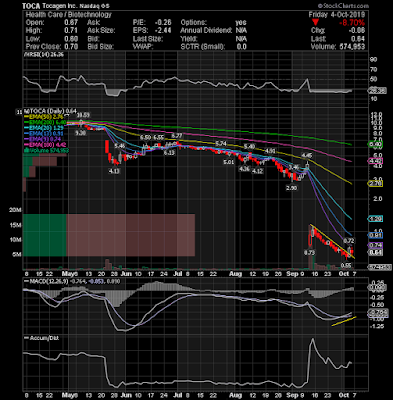
Task: Click the Jun label on middle date axis
Action: pos(126,274)
